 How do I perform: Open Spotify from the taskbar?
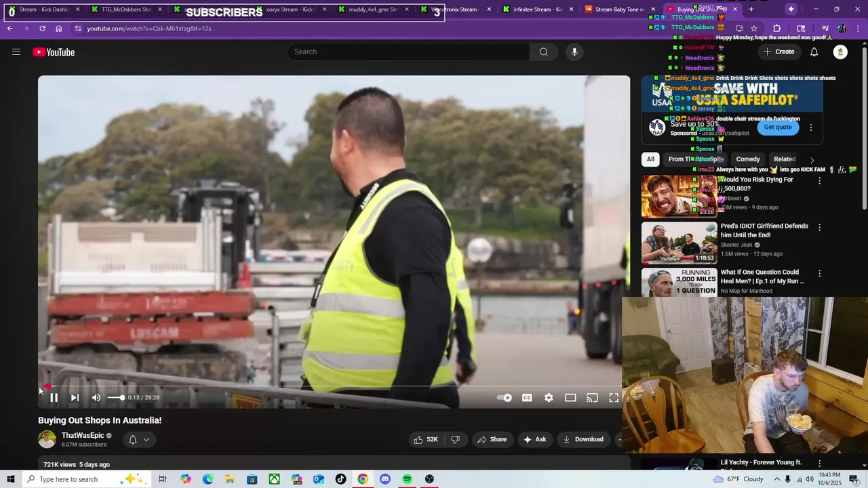(x=407, y=479)
